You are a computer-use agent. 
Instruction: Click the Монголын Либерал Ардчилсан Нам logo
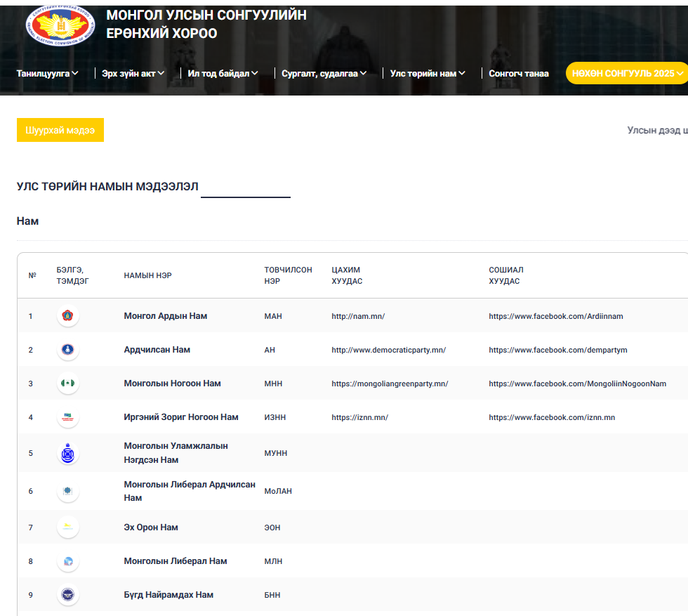68,491
